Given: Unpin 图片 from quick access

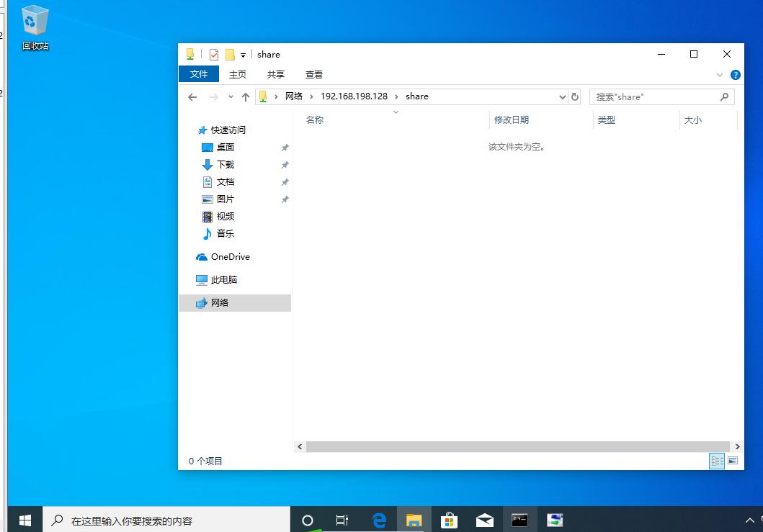Looking at the screenshot, I should 285,199.
